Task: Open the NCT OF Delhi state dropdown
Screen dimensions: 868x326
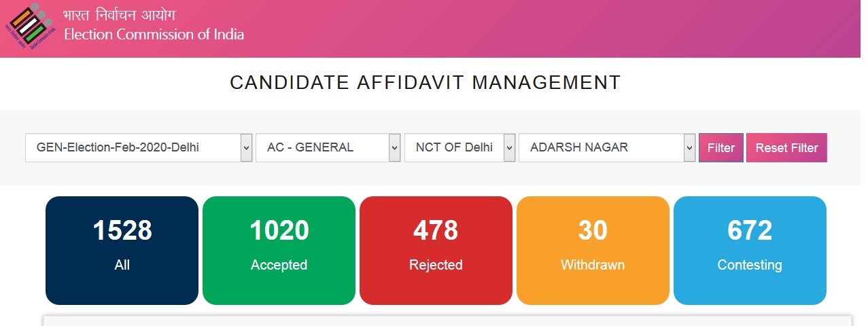Action: click(460, 147)
